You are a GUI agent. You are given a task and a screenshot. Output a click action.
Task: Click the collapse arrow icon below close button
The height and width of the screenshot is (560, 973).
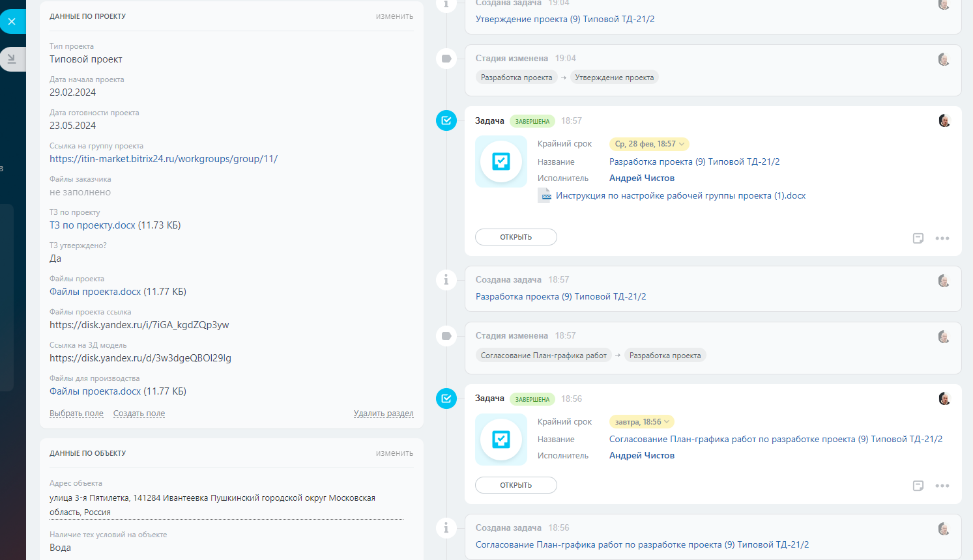12,59
